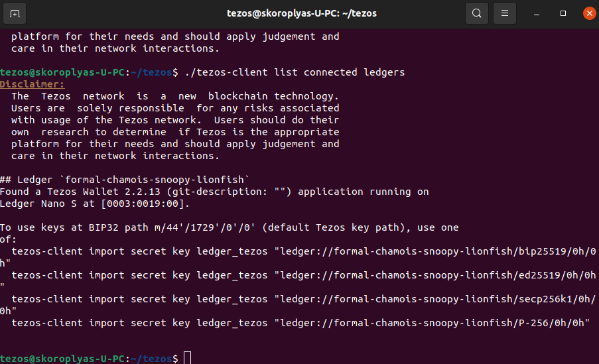Click the underlined Disclaimer heading
Image resolution: width=599 pixels, height=364 pixels.
33,84
